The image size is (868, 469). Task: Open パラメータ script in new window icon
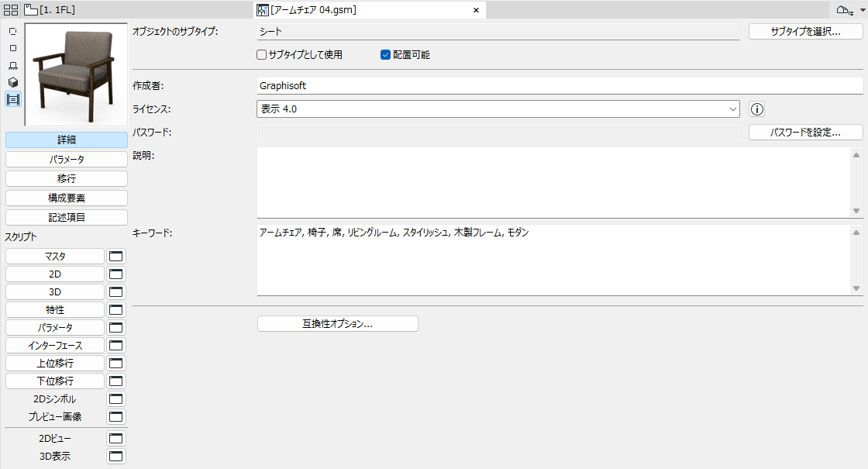(x=115, y=327)
